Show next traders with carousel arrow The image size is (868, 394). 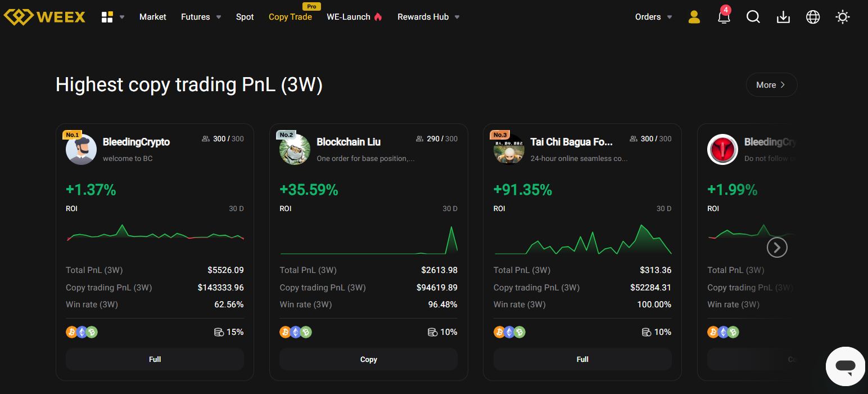(777, 247)
